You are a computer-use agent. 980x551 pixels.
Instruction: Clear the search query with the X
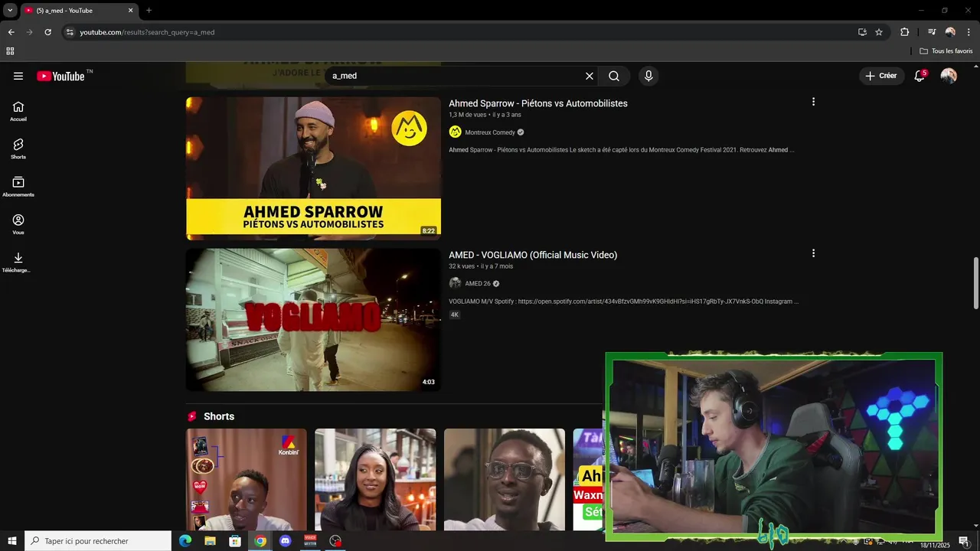tap(590, 76)
